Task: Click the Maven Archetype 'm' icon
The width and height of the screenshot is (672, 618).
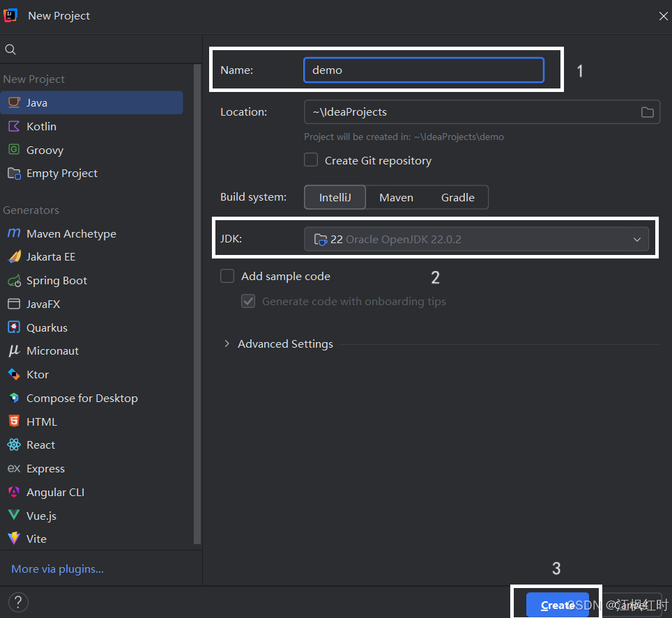Action: (x=14, y=233)
